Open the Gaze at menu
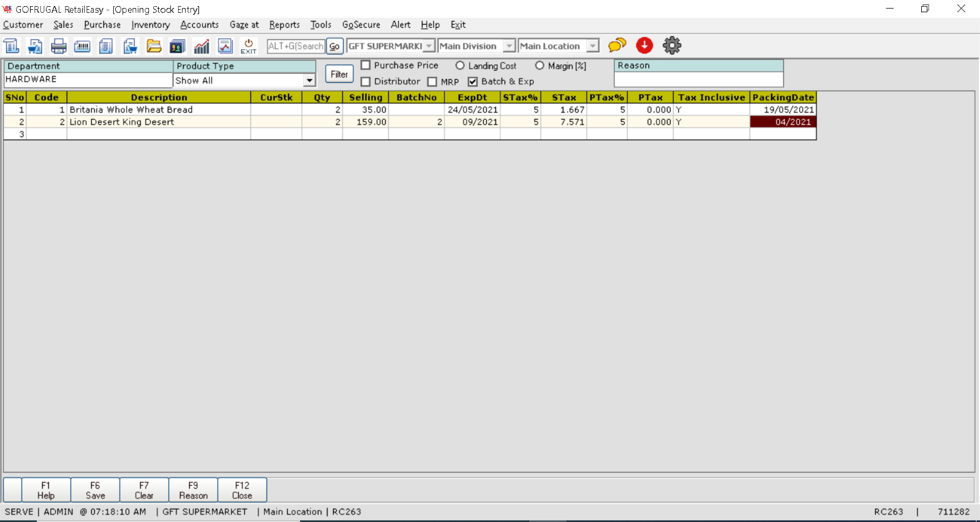 244,25
